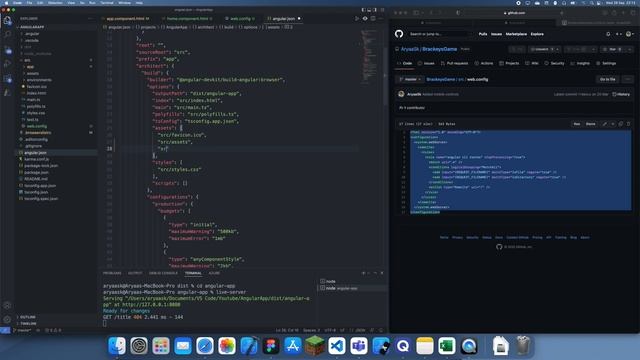The height and width of the screenshot is (360, 640).
Task: Click the Go to file button
Action: [607, 79]
